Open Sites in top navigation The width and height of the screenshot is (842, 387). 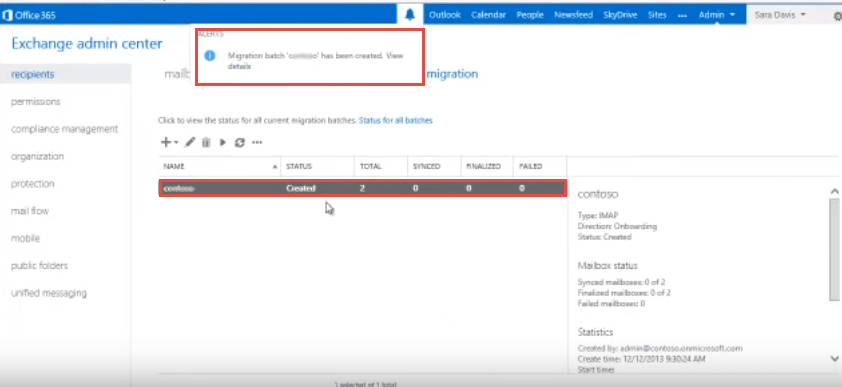(x=657, y=15)
